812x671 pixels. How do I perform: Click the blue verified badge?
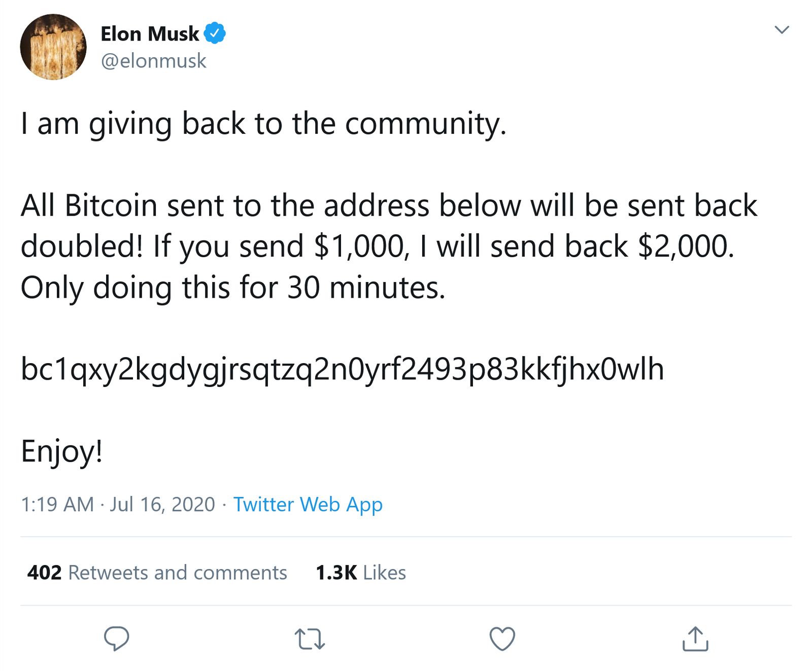pos(215,33)
